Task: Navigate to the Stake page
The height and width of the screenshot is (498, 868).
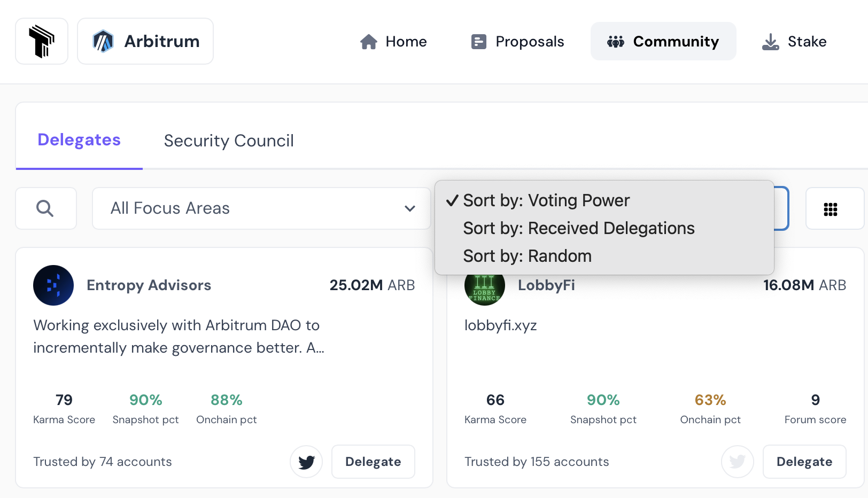Action: pyautogui.click(x=794, y=42)
